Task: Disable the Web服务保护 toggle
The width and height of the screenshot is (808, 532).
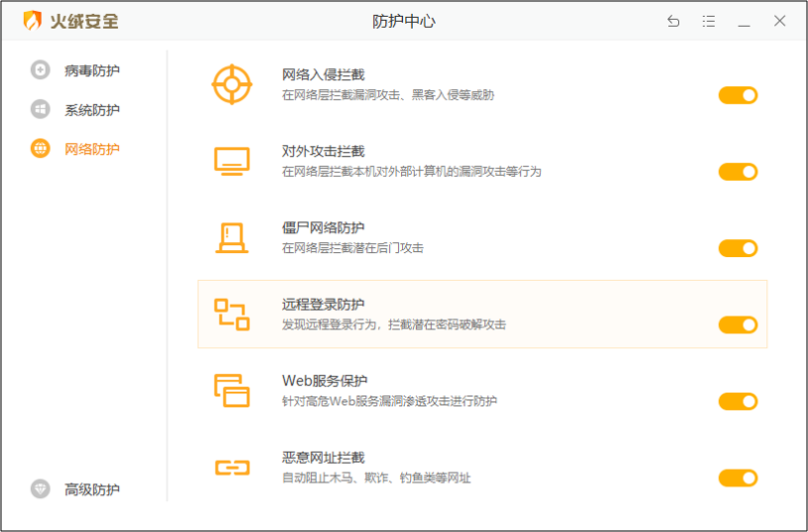Action: 738,402
